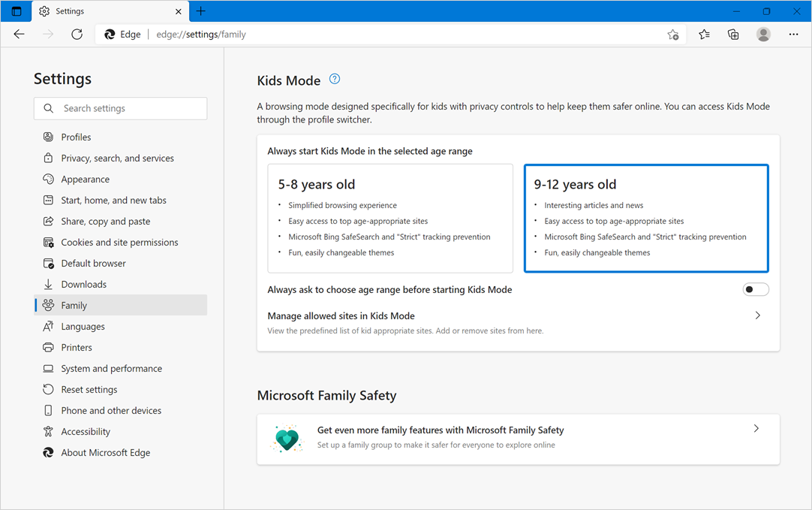
Task: Go to Privacy, search, and services
Action: pyautogui.click(x=117, y=158)
